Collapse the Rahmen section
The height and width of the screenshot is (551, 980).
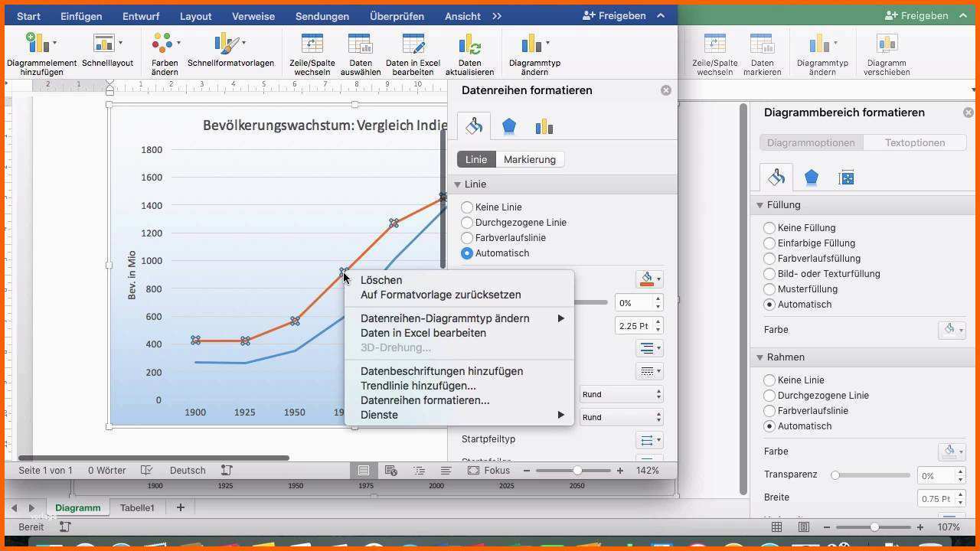(760, 357)
